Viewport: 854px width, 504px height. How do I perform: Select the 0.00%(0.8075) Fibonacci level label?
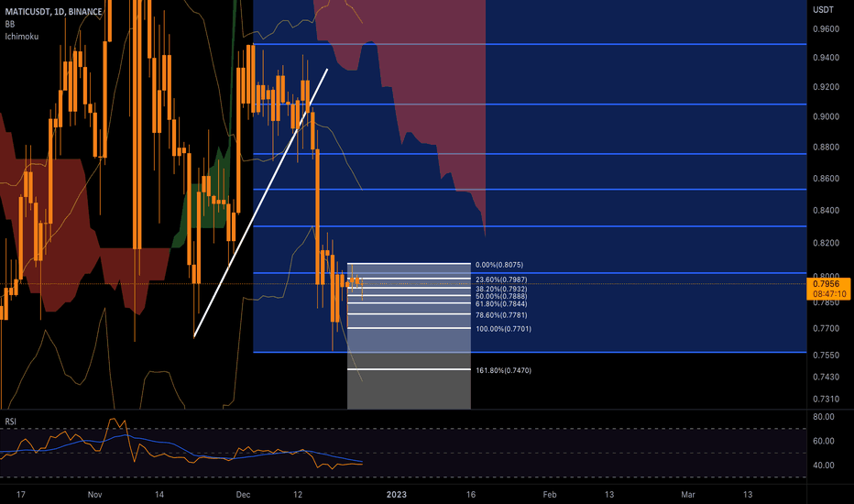(x=498, y=265)
